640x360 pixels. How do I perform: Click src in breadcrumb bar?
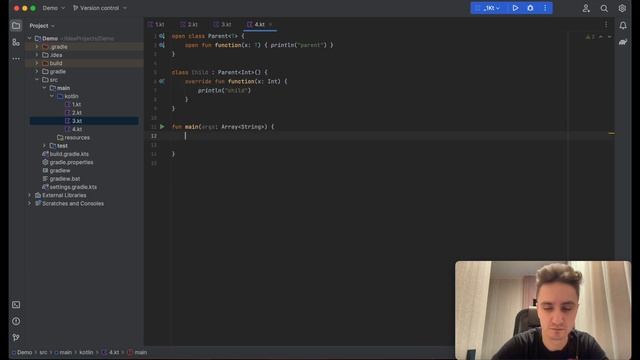click(x=43, y=352)
